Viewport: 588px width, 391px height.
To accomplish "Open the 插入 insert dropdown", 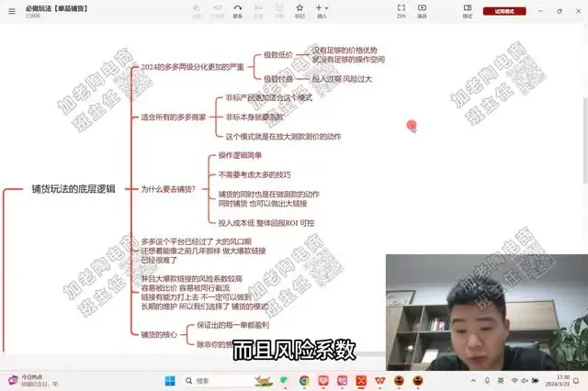I will pos(322,10).
